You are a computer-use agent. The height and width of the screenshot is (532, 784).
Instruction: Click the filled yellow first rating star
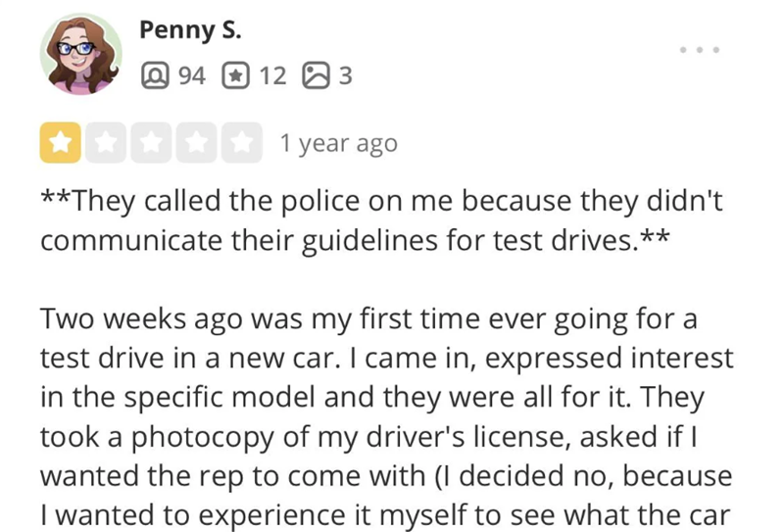pos(61,143)
